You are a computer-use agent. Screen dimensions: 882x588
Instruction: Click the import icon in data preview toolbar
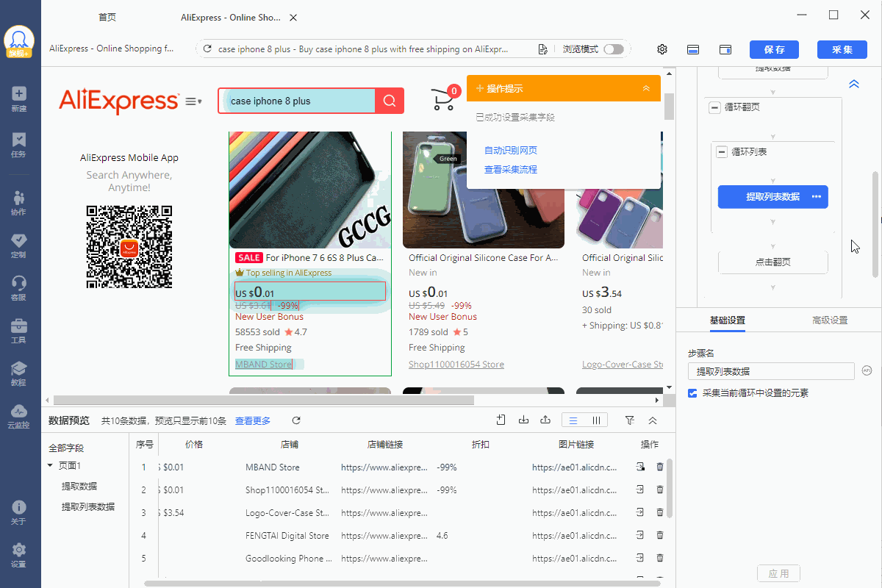(523, 420)
